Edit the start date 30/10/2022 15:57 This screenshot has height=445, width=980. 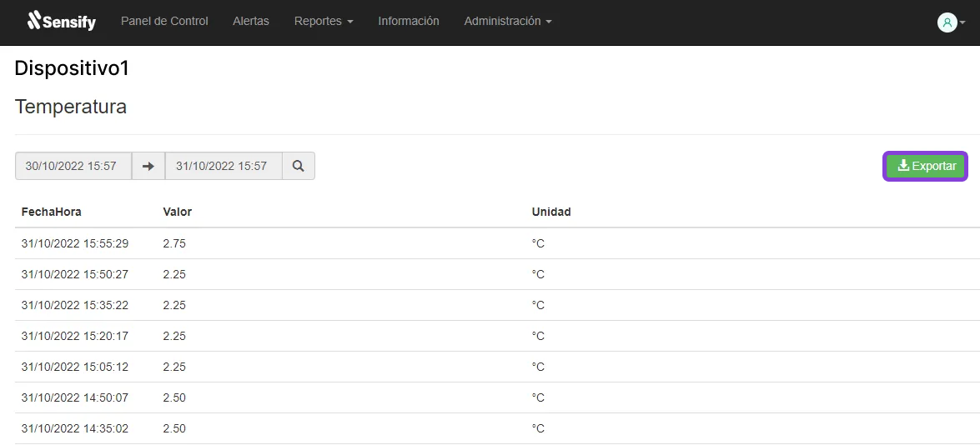coord(73,166)
